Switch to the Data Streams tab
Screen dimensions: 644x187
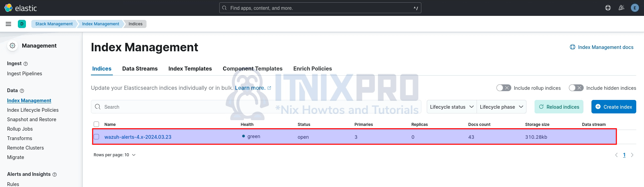point(140,69)
